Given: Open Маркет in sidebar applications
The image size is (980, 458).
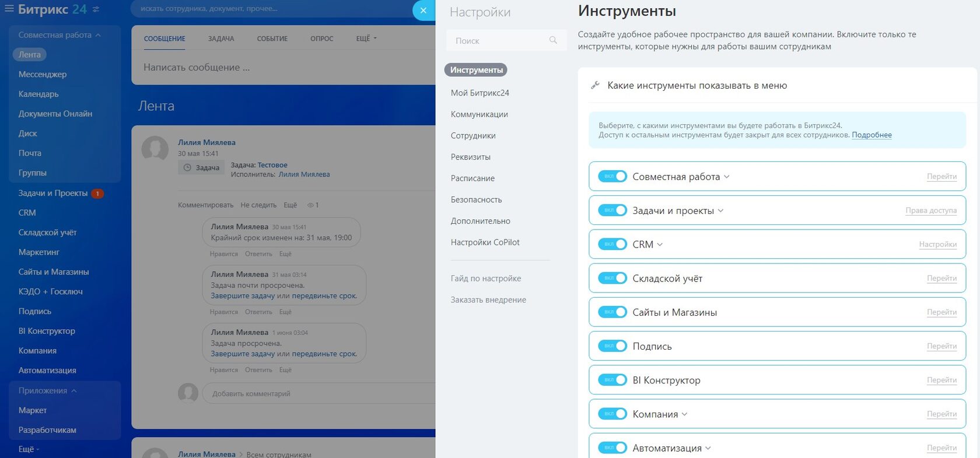Looking at the screenshot, I should [32, 410].
